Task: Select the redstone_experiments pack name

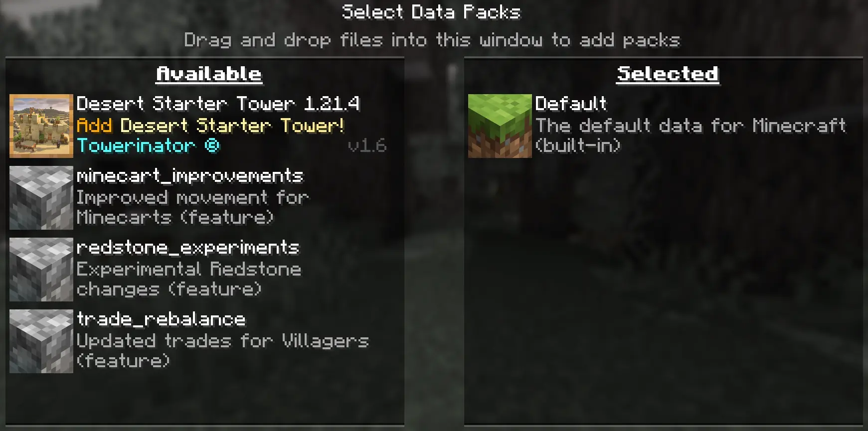Action: click(x=188, y=248)
